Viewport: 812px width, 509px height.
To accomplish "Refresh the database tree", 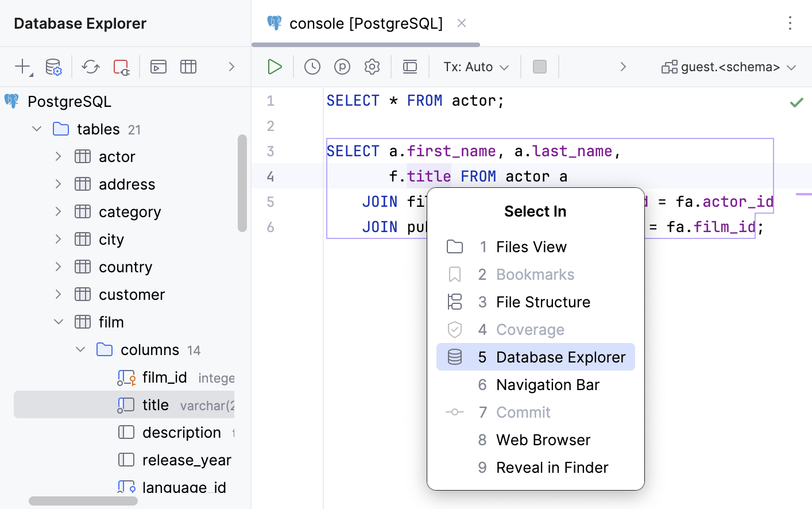I will [91, 67].
